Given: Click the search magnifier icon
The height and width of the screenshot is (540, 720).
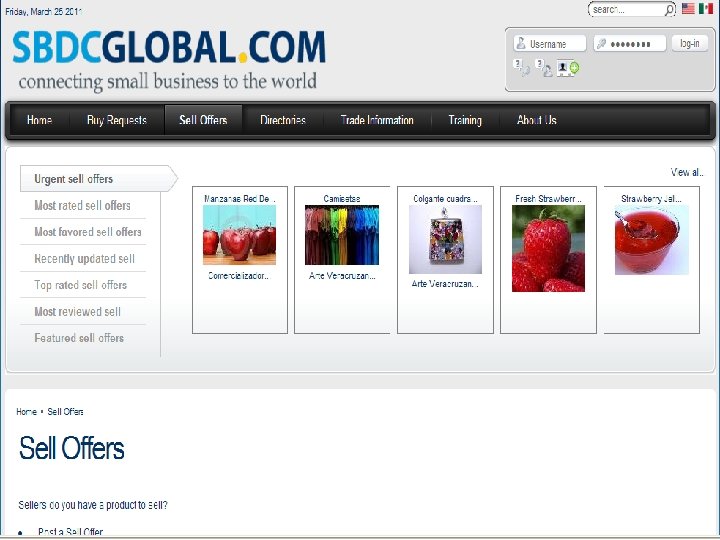Looking at the screenshot, I should point(670,10).
